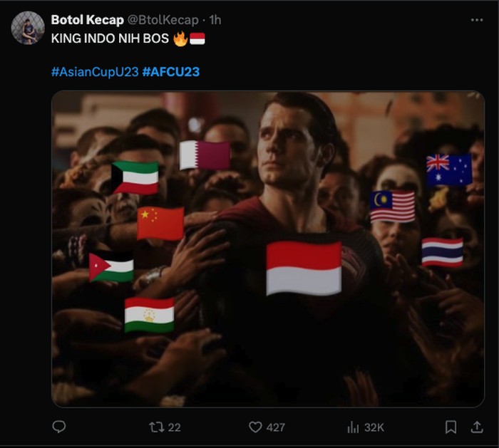Toggle the bookmark icon on the tweet
The image size is (499, 448).
451,427
